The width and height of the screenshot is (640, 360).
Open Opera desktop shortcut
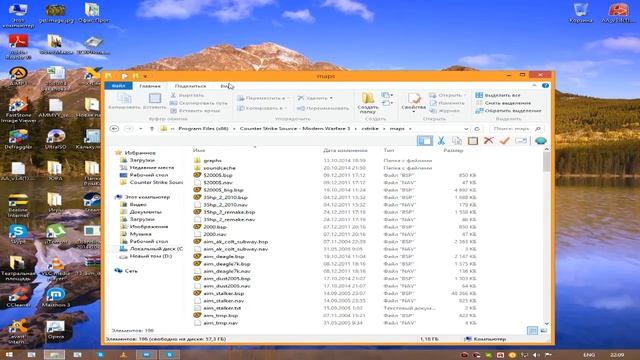[56, 330]
